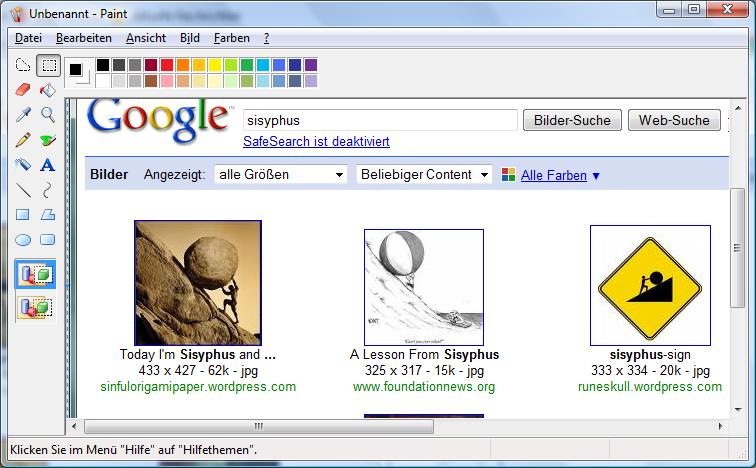Open the Beliebiger Content dropdown

pos(424,174)
